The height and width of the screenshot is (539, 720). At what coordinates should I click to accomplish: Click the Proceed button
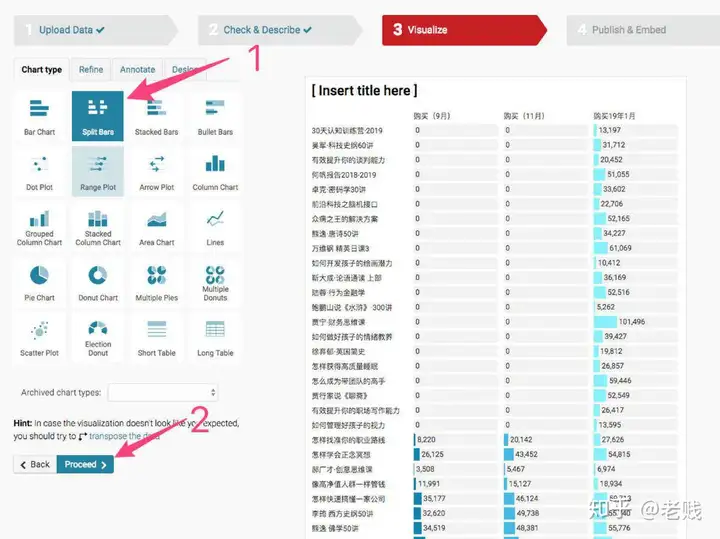(x=85, y=465)
